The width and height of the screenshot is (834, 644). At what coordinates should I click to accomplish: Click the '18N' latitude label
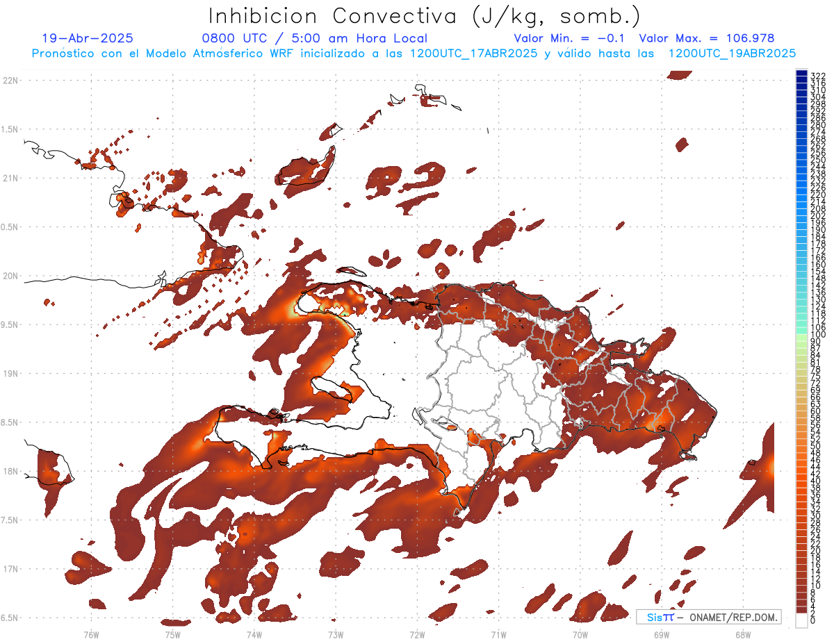[10, 471]
